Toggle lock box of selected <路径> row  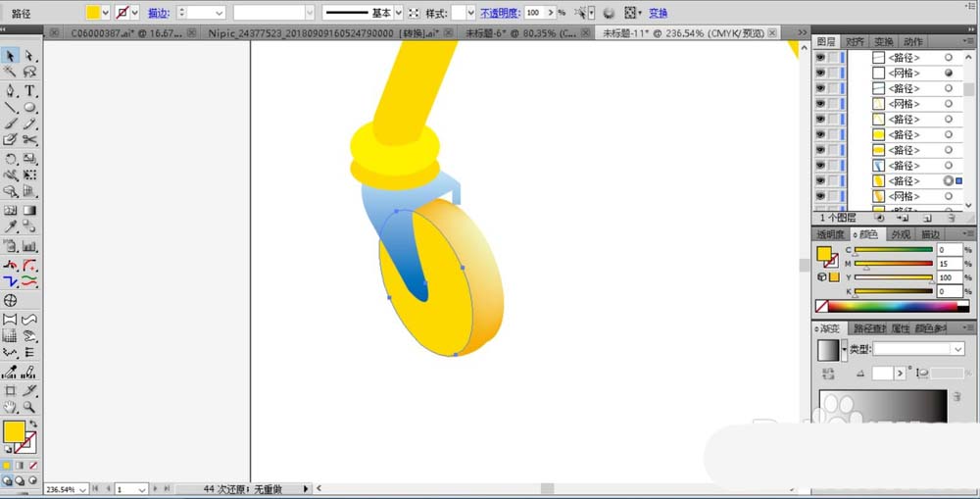pos(832,180)
